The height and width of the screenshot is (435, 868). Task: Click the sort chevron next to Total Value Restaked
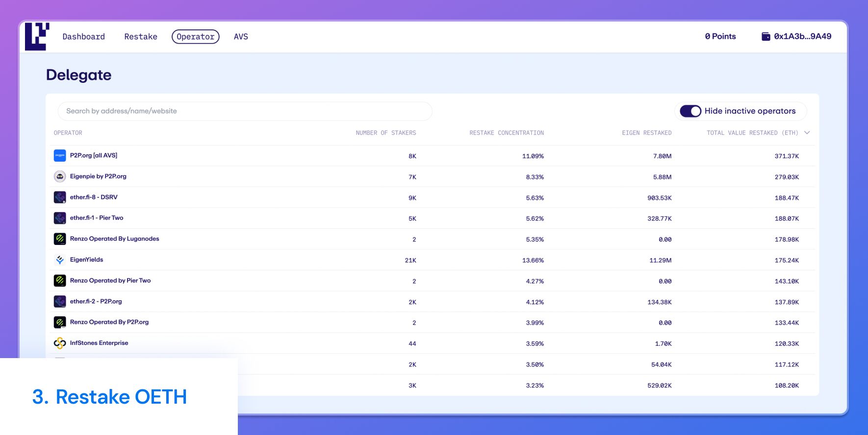point(807,133)
